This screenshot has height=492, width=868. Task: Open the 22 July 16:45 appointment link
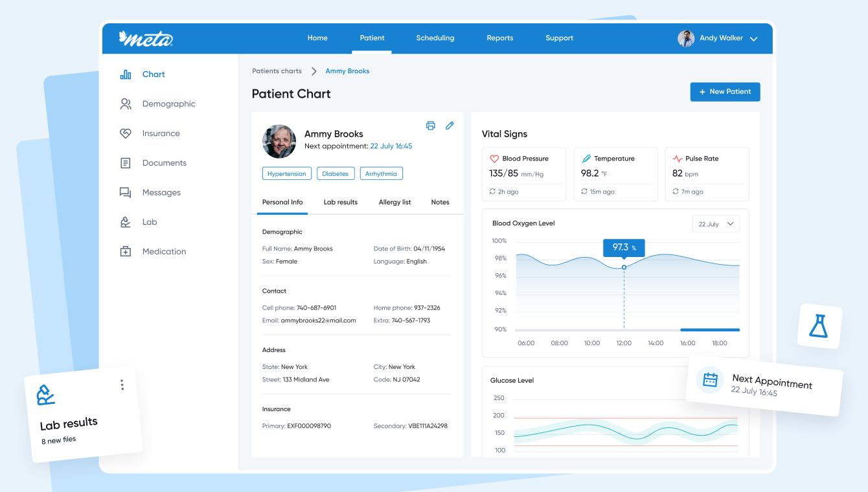[x=391, y=146]
